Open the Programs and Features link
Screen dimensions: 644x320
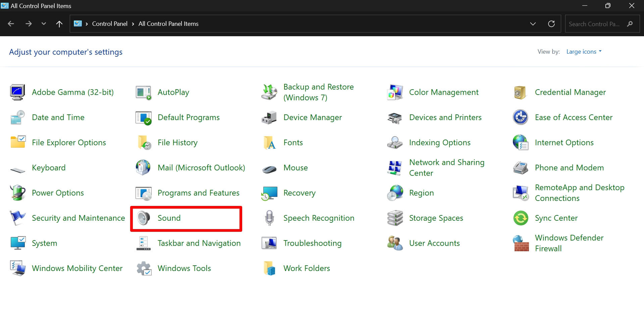(198, 193)
